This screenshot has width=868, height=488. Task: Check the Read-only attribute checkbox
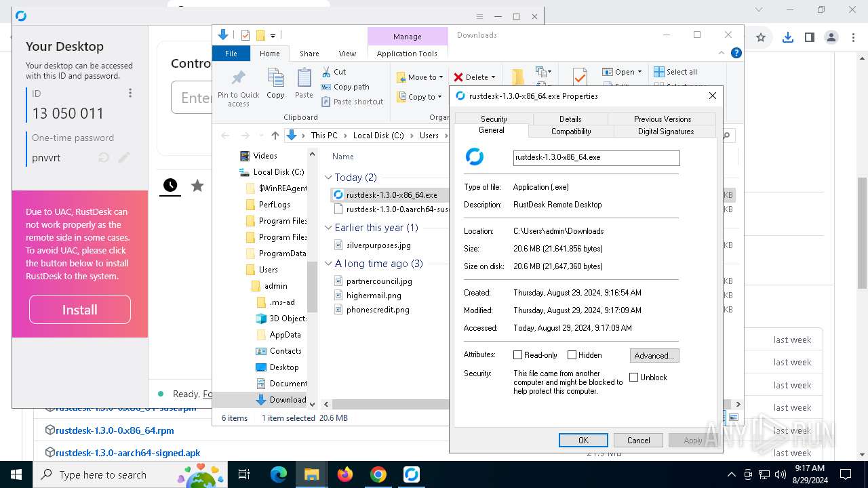pos(517,355)
